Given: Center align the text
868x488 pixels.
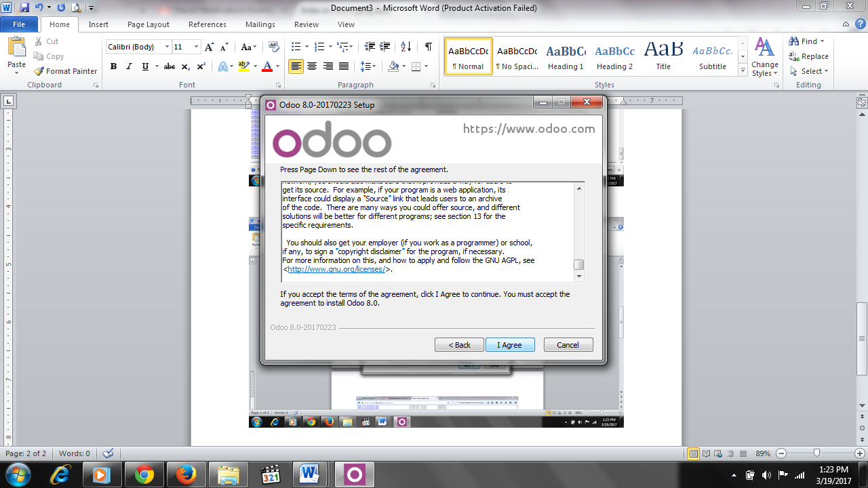Looking at the screenshot, I should click(312, 66).
